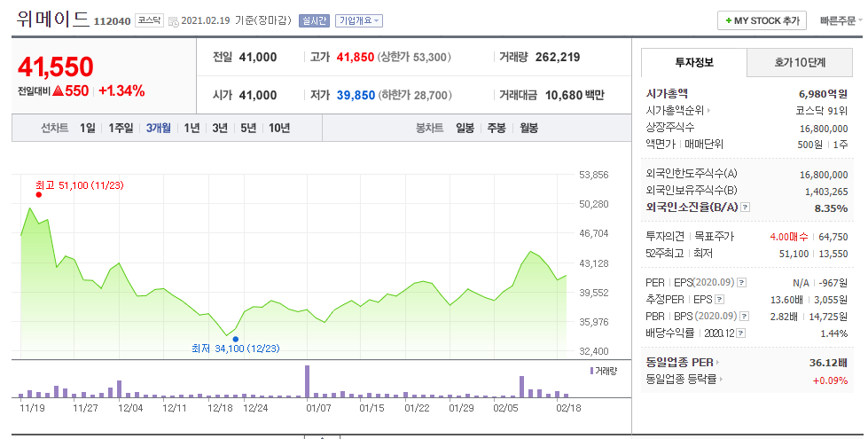Click 목표주가 value 64,750
This screenshot has height=439, width=868.
833,237
